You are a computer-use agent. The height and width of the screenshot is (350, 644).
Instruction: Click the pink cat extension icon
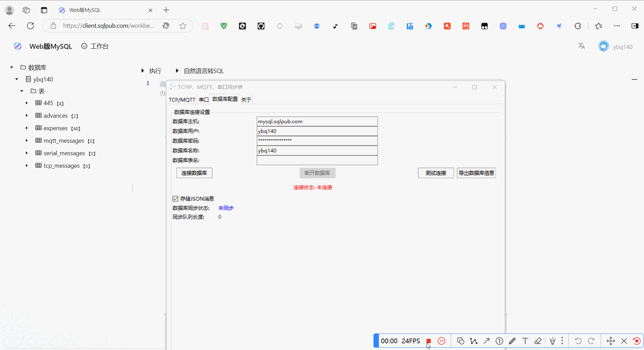click(x=205, y=26)
